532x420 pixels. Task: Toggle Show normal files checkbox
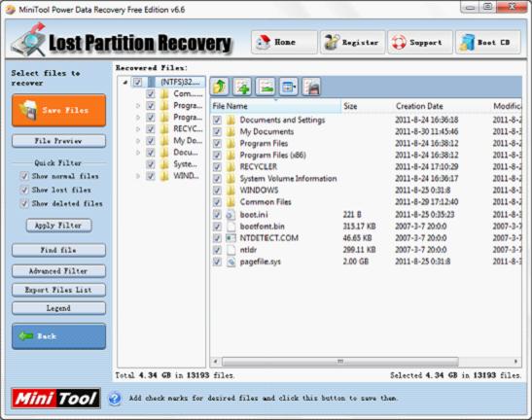[x=23, y=176]
